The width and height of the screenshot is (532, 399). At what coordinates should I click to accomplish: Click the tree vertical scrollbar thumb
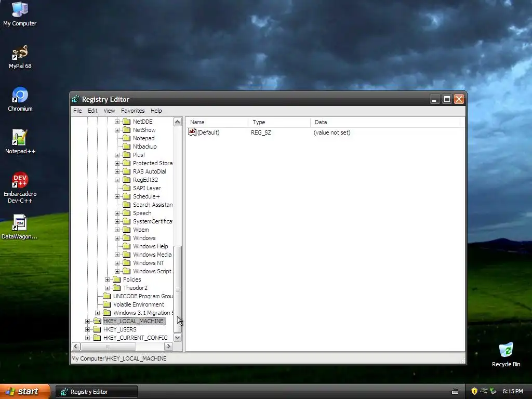point(178,289)
